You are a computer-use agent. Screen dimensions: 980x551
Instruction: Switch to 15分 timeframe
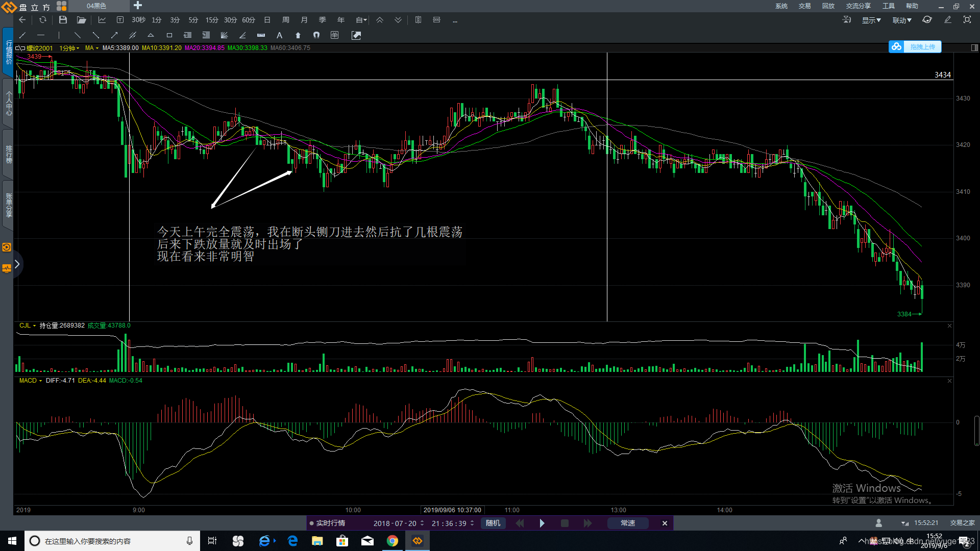tap(212, 20)
